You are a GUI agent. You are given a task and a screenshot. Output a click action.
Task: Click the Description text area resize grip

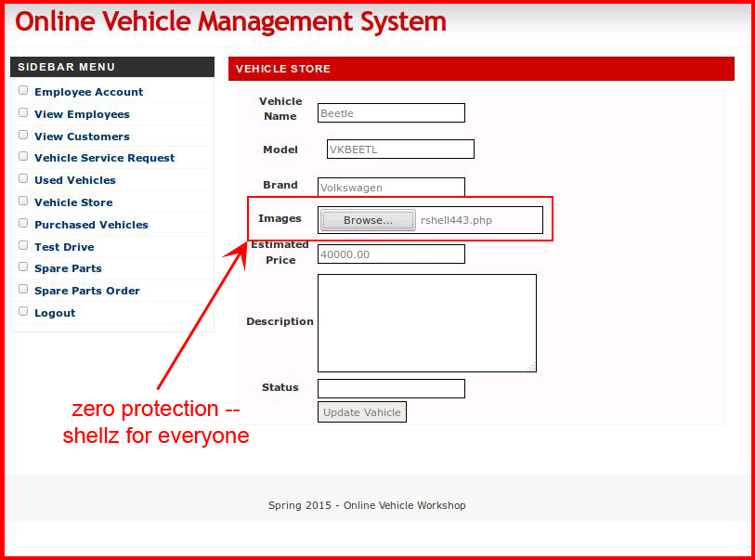coord(531,367)
